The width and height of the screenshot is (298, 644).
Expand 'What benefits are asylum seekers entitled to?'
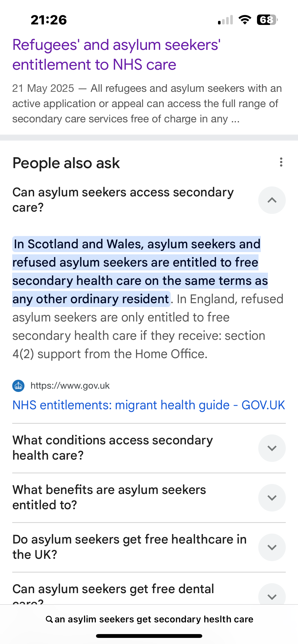[272, 497]
